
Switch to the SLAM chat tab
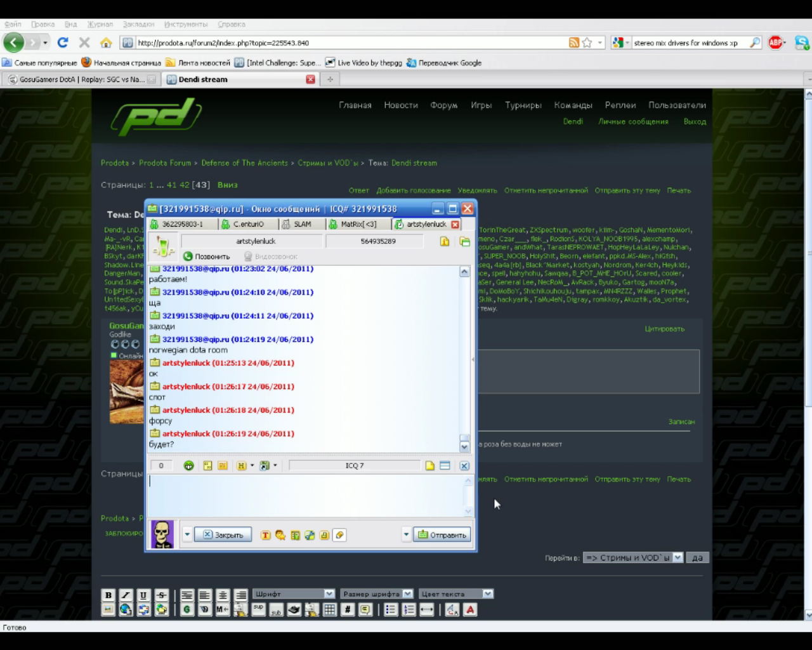302,224
